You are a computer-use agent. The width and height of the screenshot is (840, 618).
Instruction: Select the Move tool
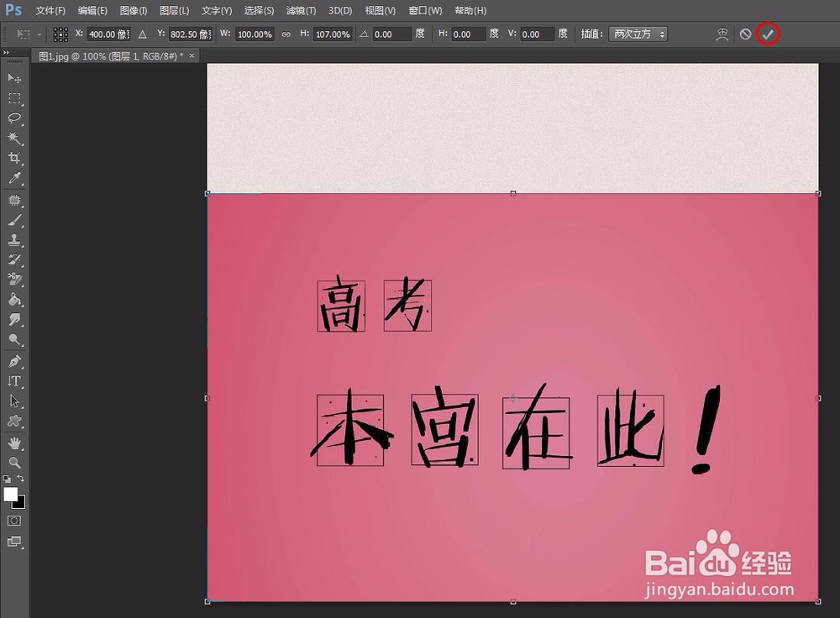14,78
